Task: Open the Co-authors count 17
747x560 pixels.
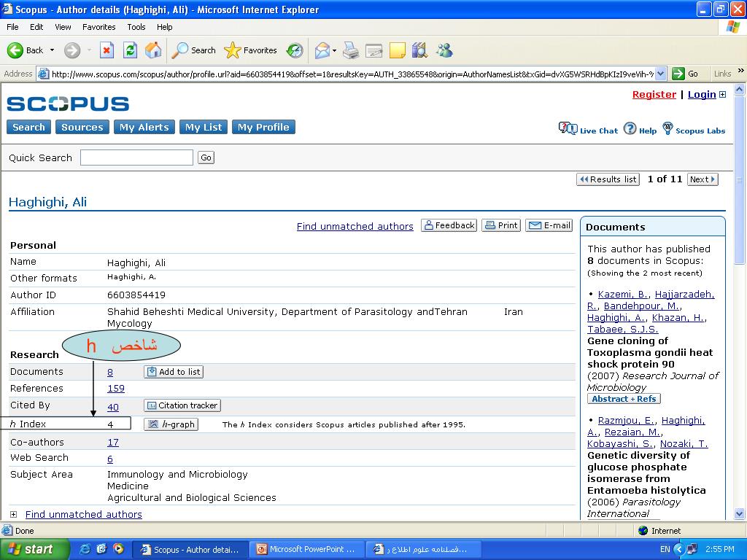Action: (113, 443)
